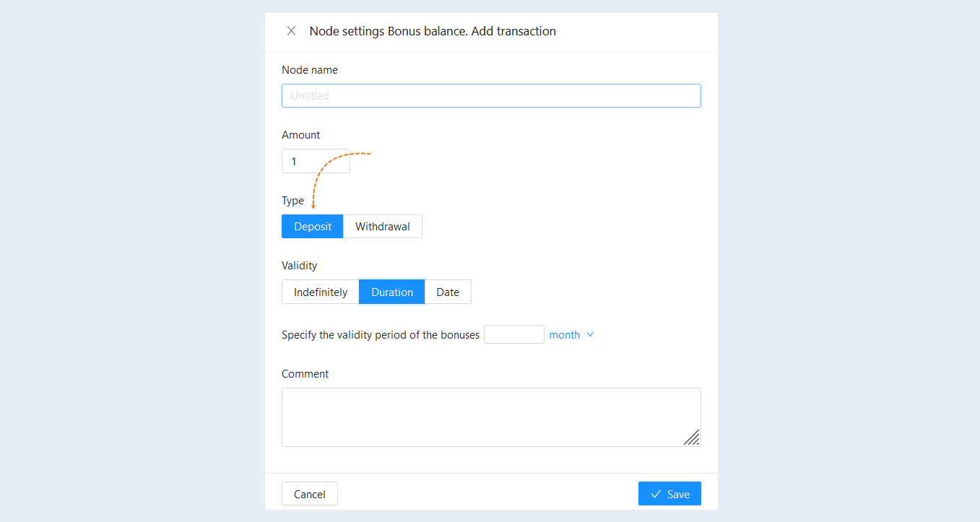The width and height of the screenshot is (980, 522).
Task: Open the month unit dropdown
Action: pos(571,334)
